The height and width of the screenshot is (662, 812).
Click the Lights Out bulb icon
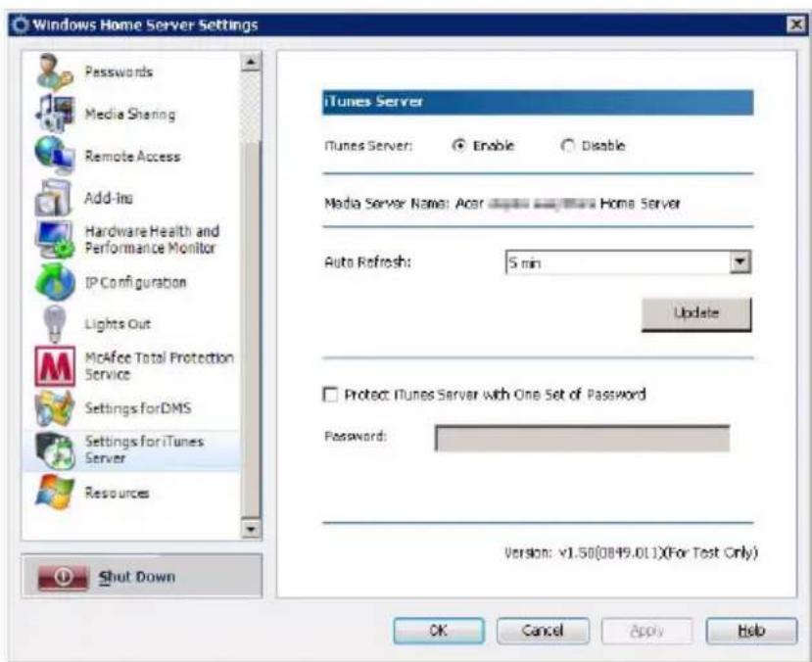[x=55, y=324]
